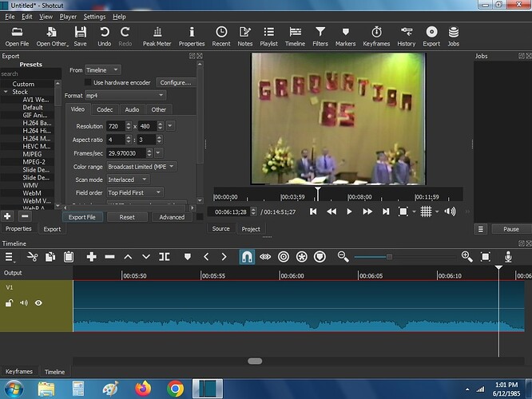Click the timeline Cut scissors icon
532x399 pixels.
point(32,257)
